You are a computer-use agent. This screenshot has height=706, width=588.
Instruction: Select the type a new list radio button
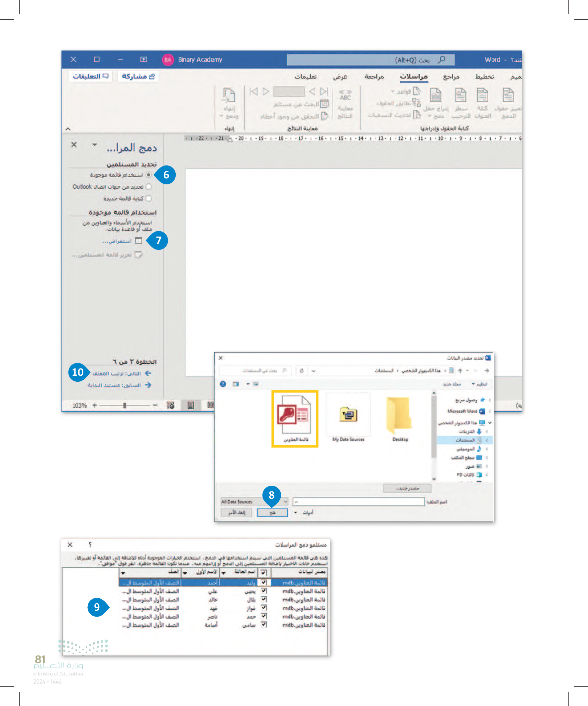pos(148,198)
